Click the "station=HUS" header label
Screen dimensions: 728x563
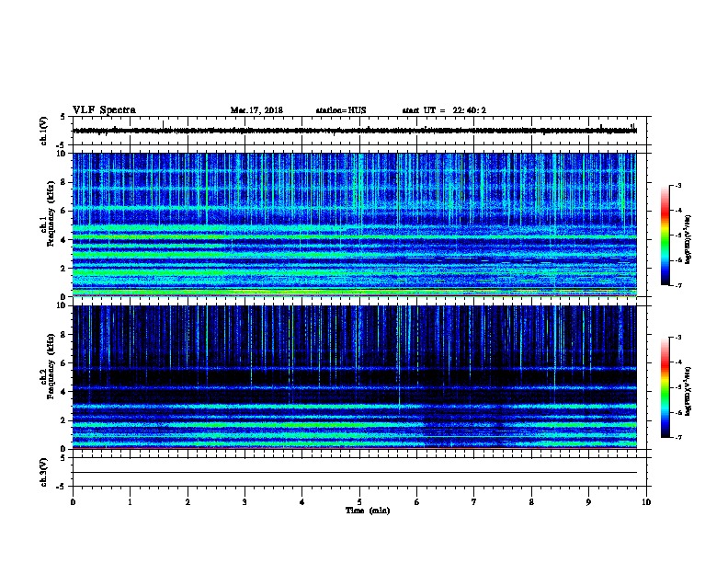(x=341, y=110)
